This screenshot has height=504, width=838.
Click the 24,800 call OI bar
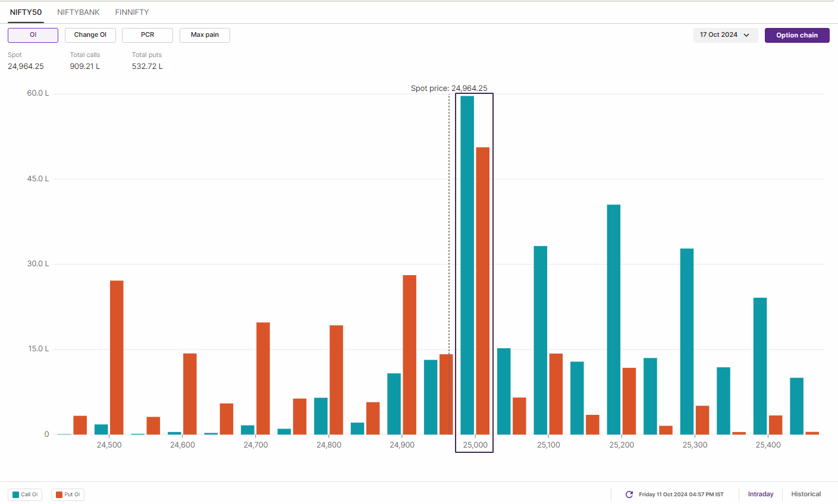pyautogui.click(x=321, y=416)
